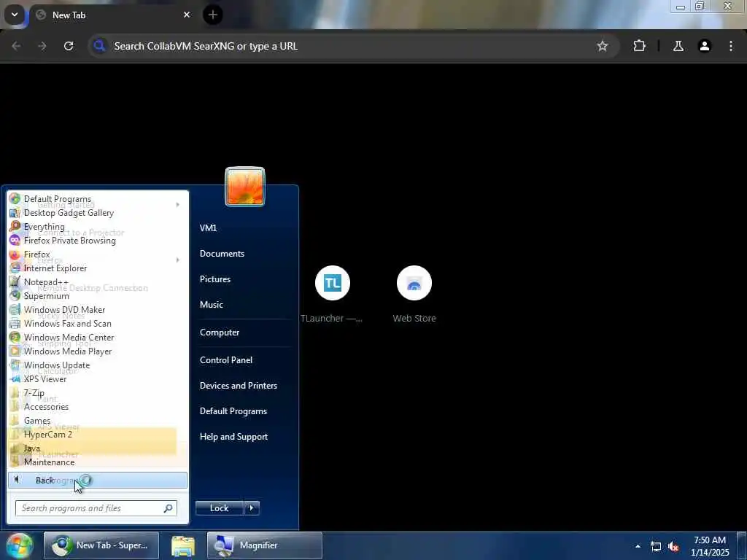This screenshot has width=747, height=560.
Task: Switch to New Tab - Supermium taskbar button
Action: point(101,545)
